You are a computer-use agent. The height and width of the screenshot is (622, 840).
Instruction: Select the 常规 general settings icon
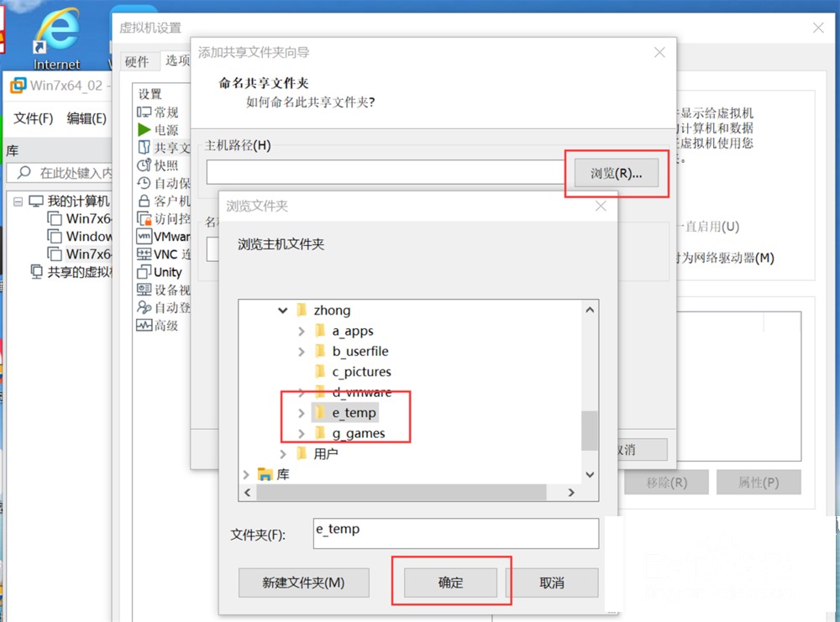coord(144,112)
